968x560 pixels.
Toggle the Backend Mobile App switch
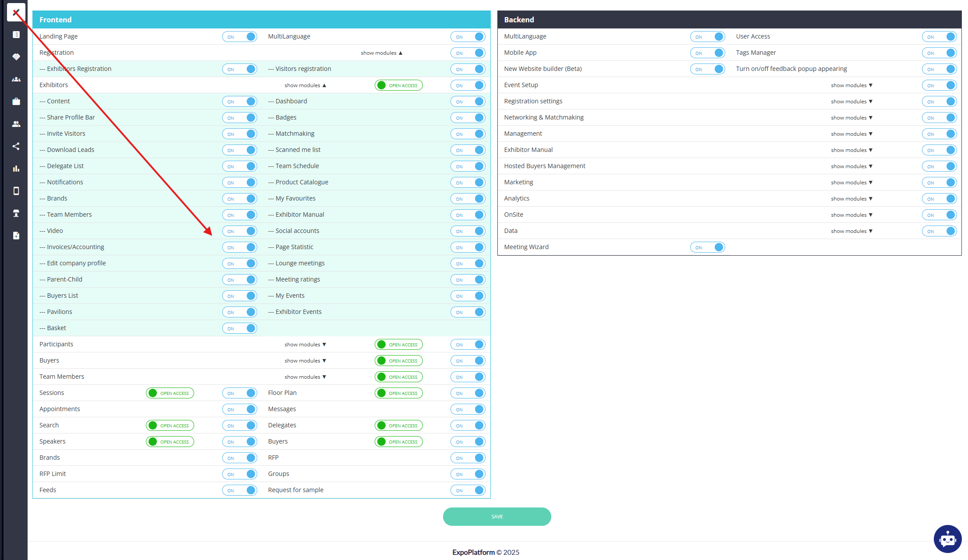click(707, 53)
